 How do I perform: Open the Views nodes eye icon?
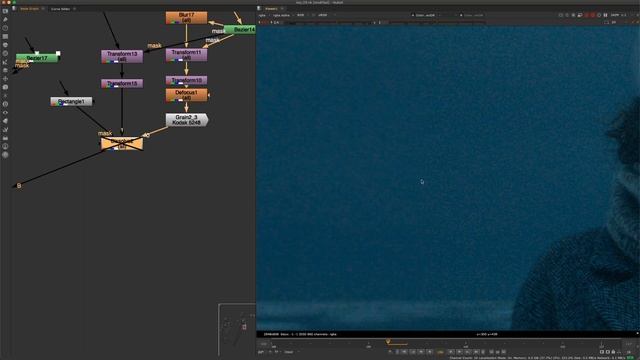click(x=5, y=113)
